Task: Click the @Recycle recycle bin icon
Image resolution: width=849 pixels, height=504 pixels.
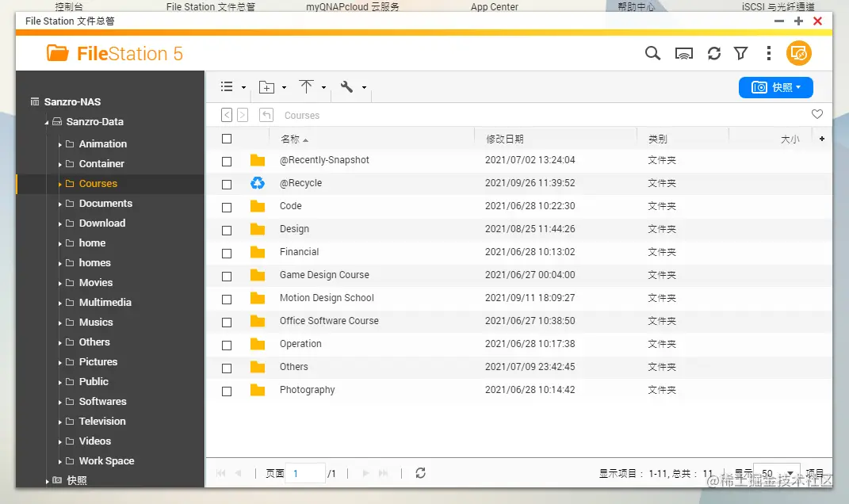Action: (258, 183)
